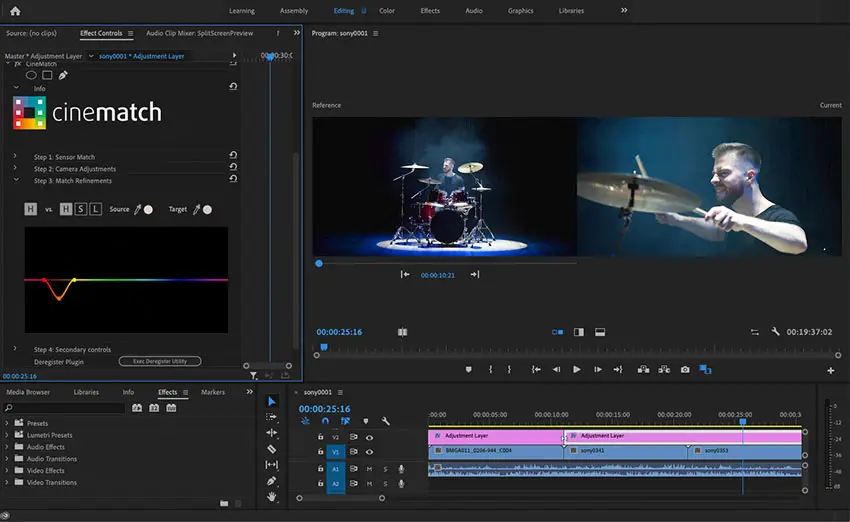
Task: Switch to the Color workspace
Action: [387, 11]
